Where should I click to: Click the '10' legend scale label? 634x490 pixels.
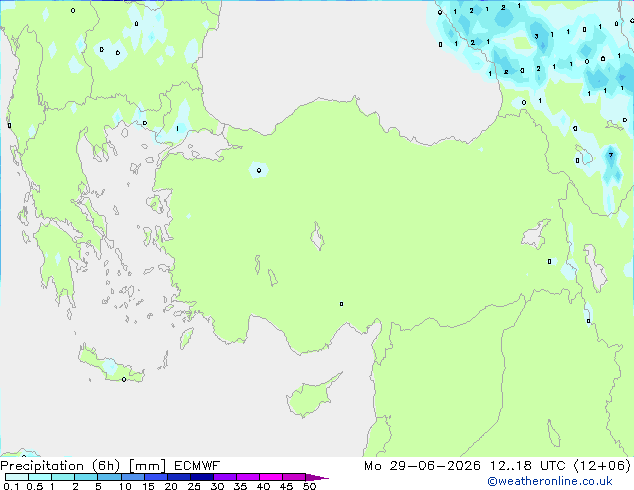pyautogui.click(x=125, y=486)
